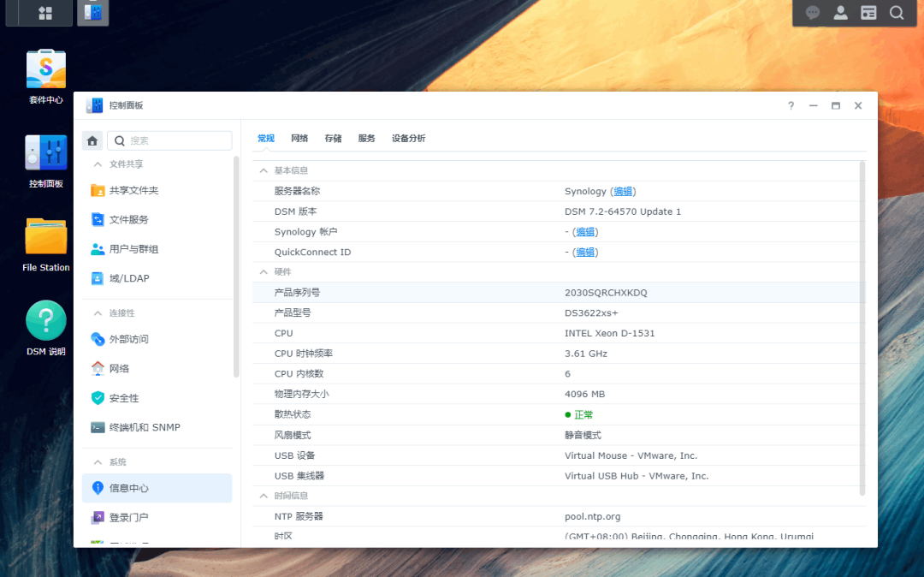Screen dimensions: 924x577
Task: Switch to the 网络 tab
Action: point(299,138)
